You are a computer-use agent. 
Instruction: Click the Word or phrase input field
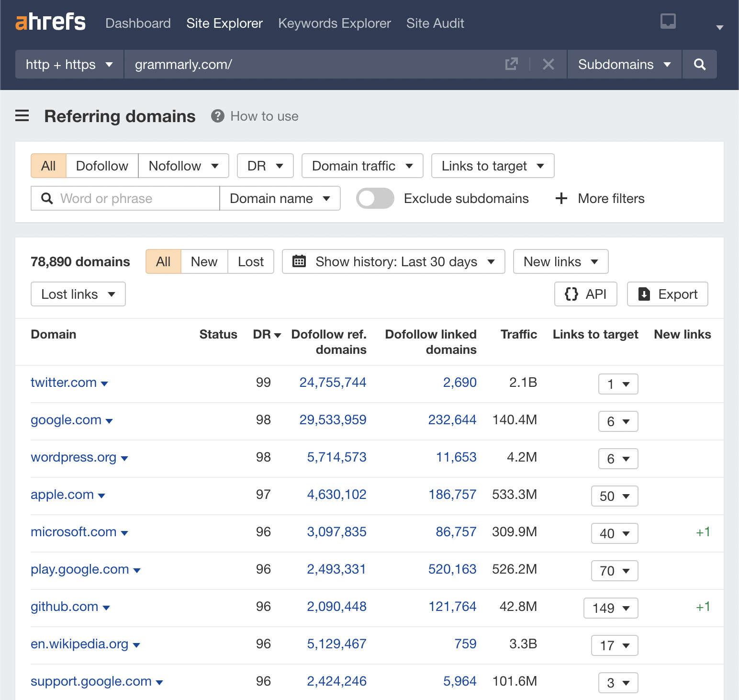tap(124, 198)
